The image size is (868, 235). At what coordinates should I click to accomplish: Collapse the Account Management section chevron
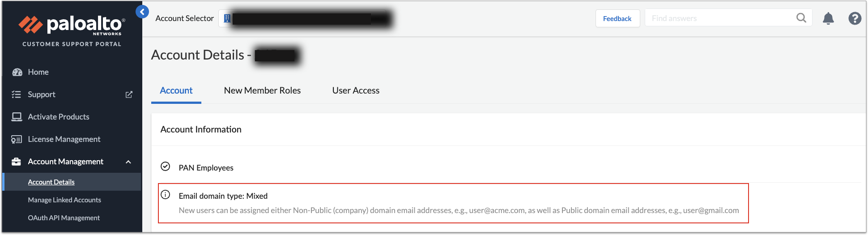point(128,162)
